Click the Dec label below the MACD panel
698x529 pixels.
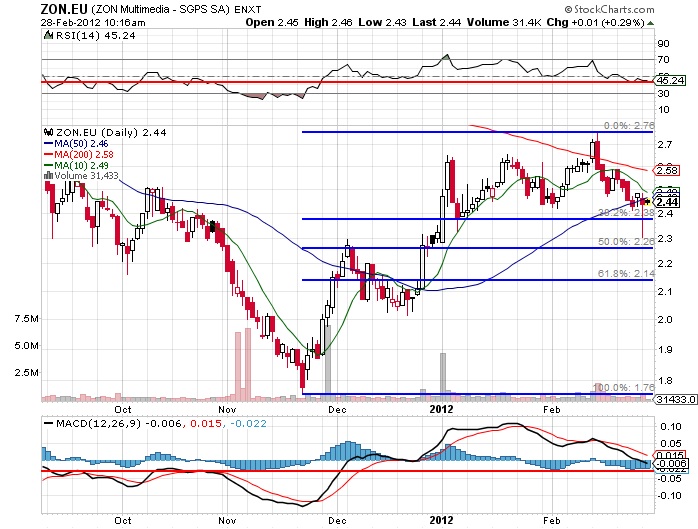click(x=337, y=520)
